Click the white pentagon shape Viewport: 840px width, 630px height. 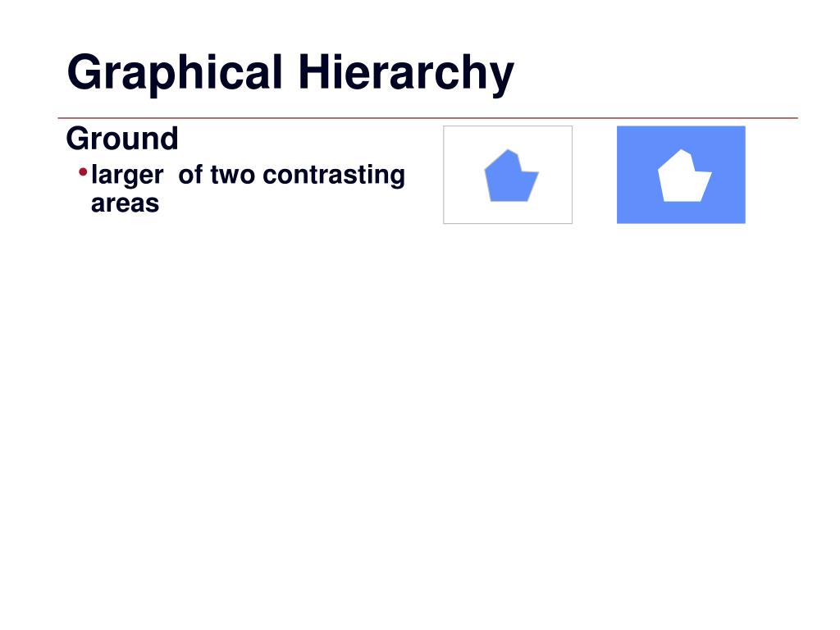[684, 177]
